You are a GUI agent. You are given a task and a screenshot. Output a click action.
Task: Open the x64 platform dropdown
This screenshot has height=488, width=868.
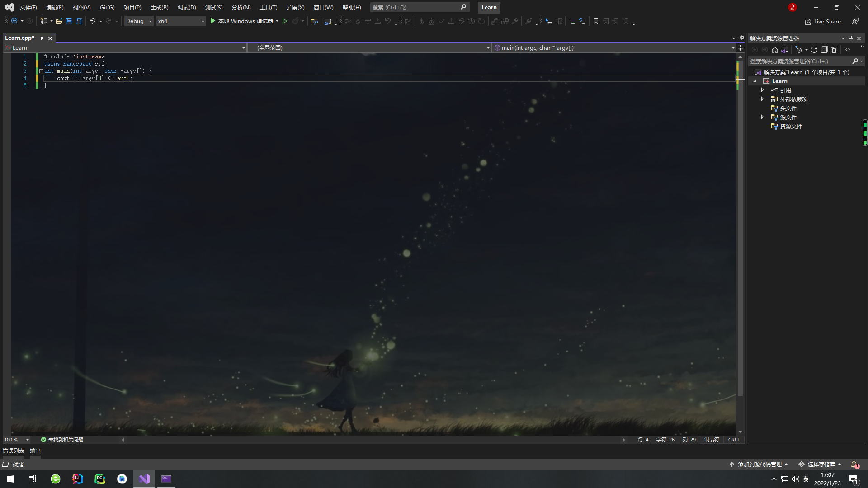tap(181, 21)
